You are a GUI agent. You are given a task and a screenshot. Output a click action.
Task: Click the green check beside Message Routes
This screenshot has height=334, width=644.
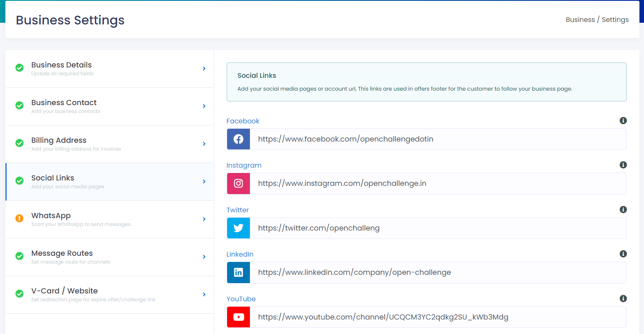19,256
